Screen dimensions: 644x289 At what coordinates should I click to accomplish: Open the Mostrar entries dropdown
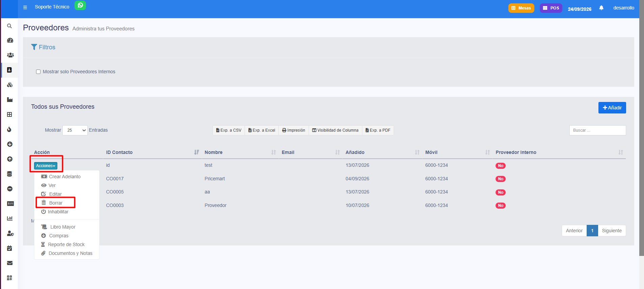tap(75, 130)
